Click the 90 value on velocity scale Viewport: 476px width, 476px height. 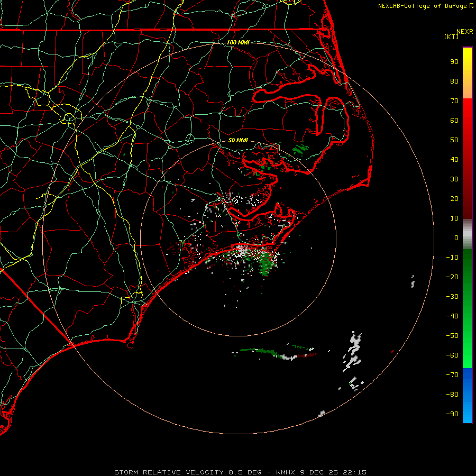[454, 62]
